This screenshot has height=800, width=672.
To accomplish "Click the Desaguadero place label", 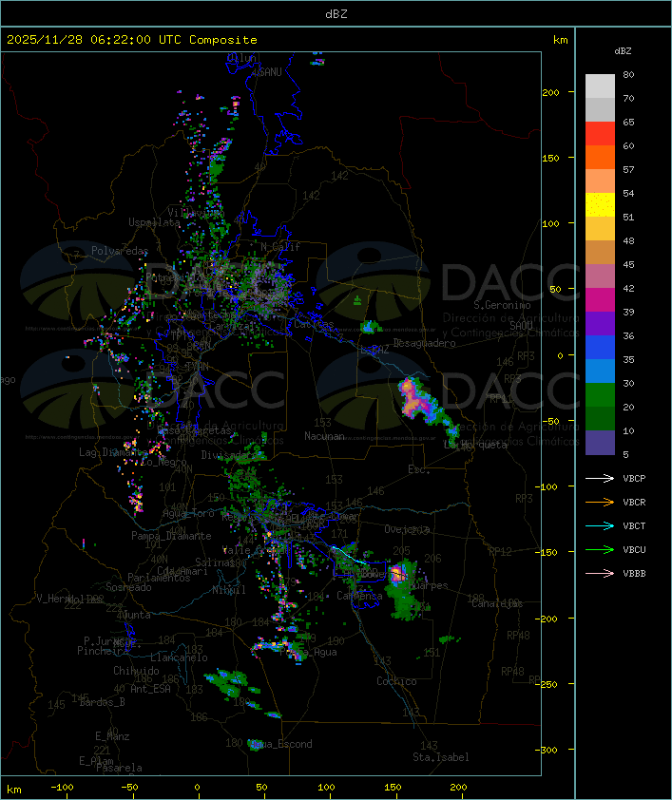I will click(x=424, y=343).
